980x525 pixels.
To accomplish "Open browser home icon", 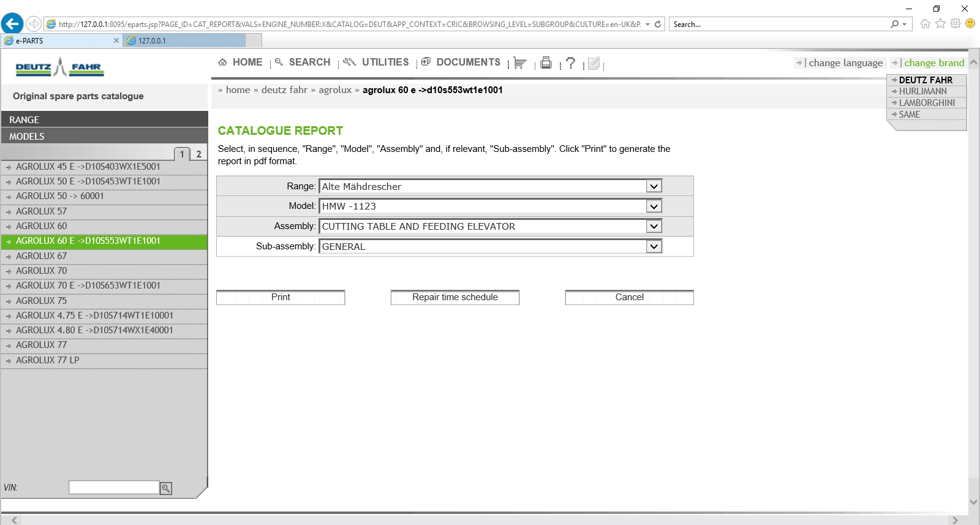I will [925, 23].
